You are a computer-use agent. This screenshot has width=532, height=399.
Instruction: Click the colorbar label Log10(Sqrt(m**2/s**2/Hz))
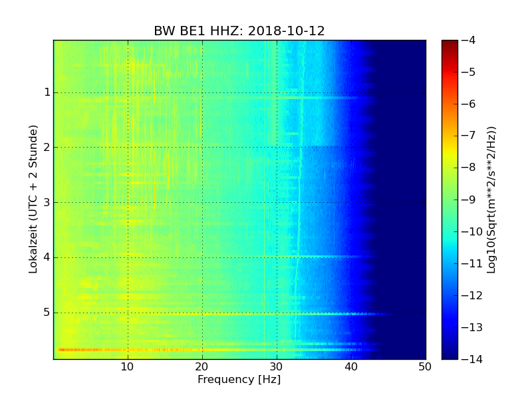click(491, 199)
